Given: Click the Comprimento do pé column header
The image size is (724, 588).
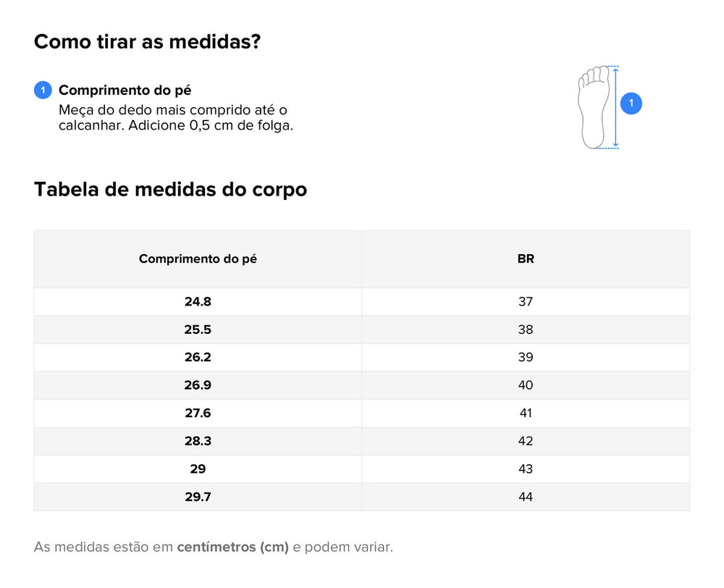Looking at the screenshot, I should pos(198,259).
